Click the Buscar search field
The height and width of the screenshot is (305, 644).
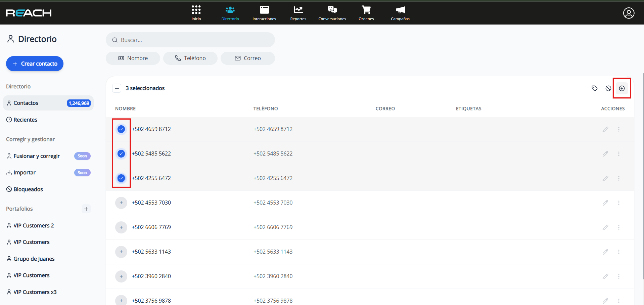tap(190, 40)
